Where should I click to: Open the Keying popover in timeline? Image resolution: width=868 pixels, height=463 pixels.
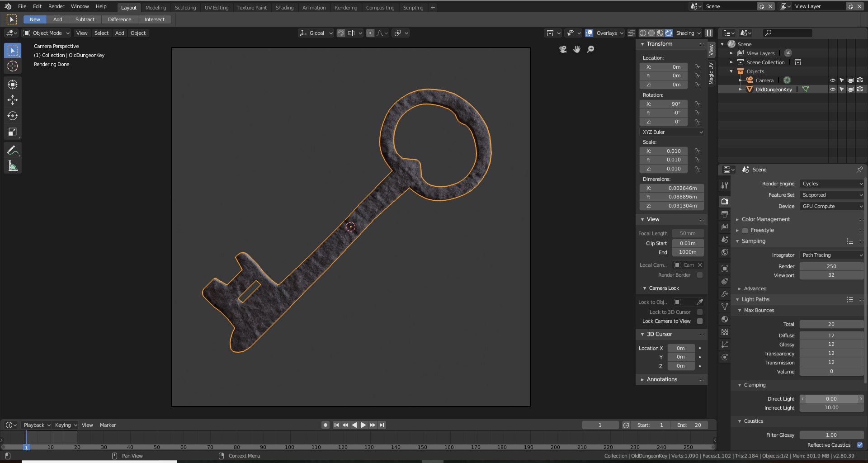coord(66,425)
